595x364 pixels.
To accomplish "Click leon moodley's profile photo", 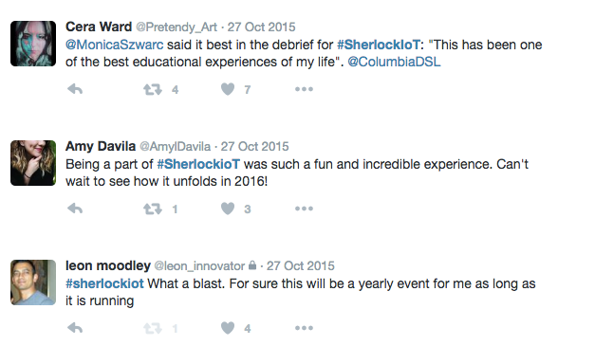I will (x=33, y=282).
